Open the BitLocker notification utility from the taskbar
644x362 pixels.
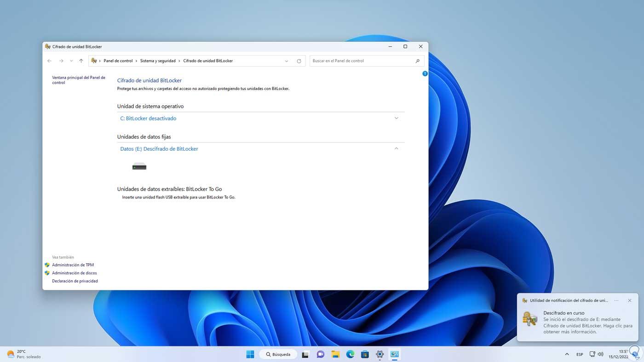[x=395, y=354]
